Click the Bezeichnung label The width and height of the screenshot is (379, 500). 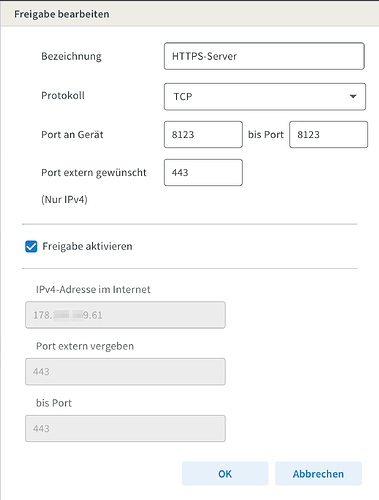click(x=71, y=56)
